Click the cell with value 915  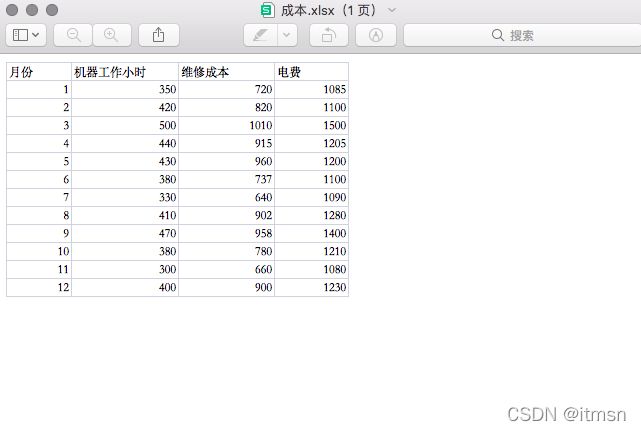click(x=226, y=144)
